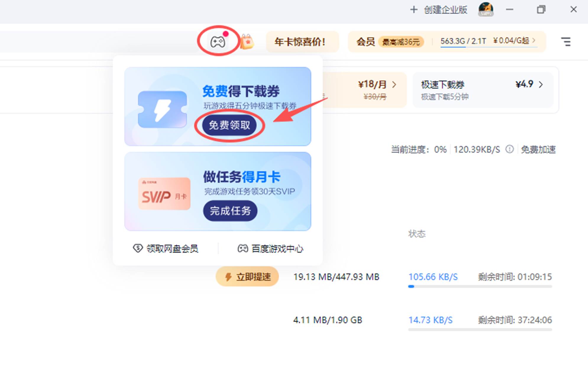
Task: Click the gift bag icon in toolbar
Action: point(247,41)
